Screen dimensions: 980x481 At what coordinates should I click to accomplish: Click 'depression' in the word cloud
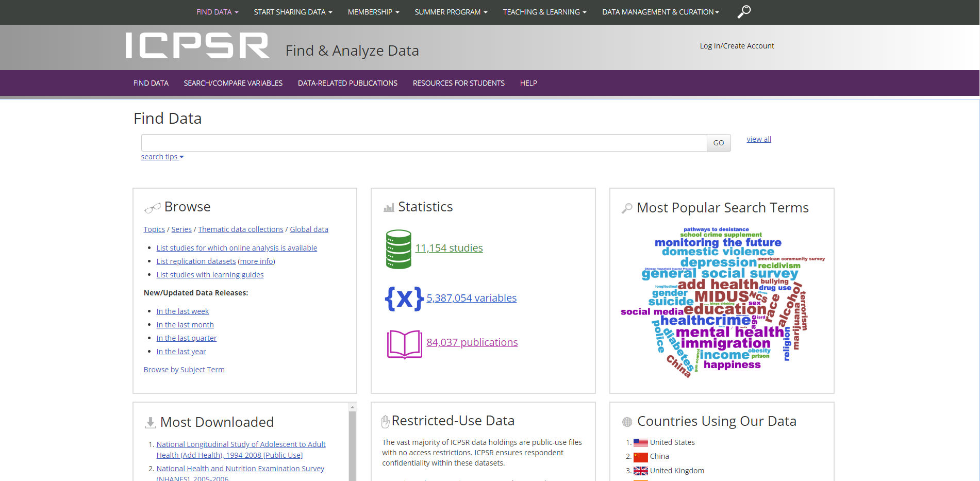point(718,262)
